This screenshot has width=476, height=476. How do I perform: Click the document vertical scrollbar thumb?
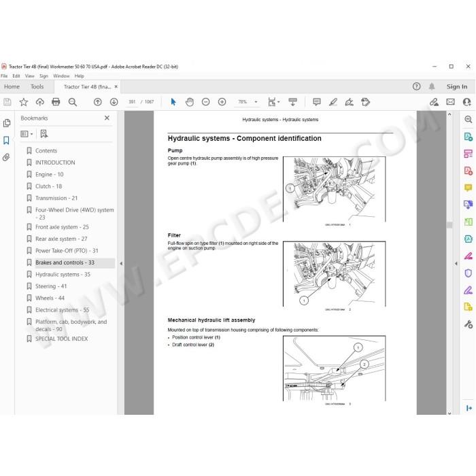449,224
